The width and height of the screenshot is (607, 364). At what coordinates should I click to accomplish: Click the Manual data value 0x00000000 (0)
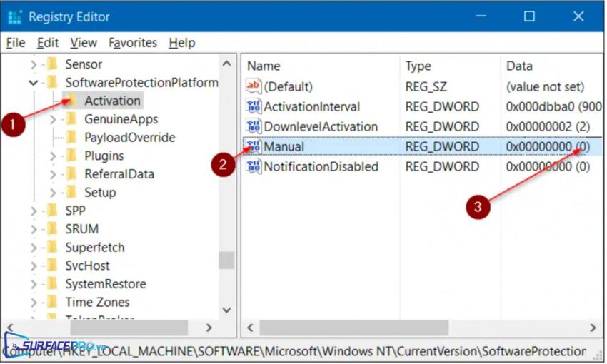[x=548, y=146]
